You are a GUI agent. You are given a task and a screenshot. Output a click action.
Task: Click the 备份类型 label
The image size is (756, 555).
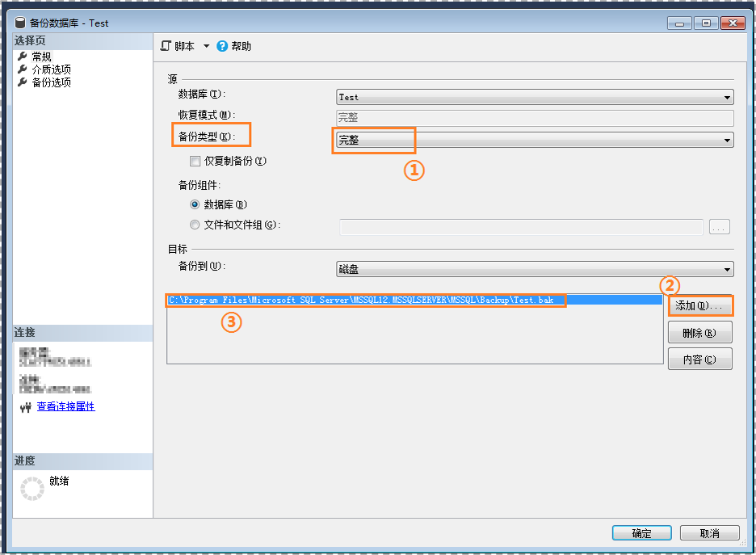(207, 137)
